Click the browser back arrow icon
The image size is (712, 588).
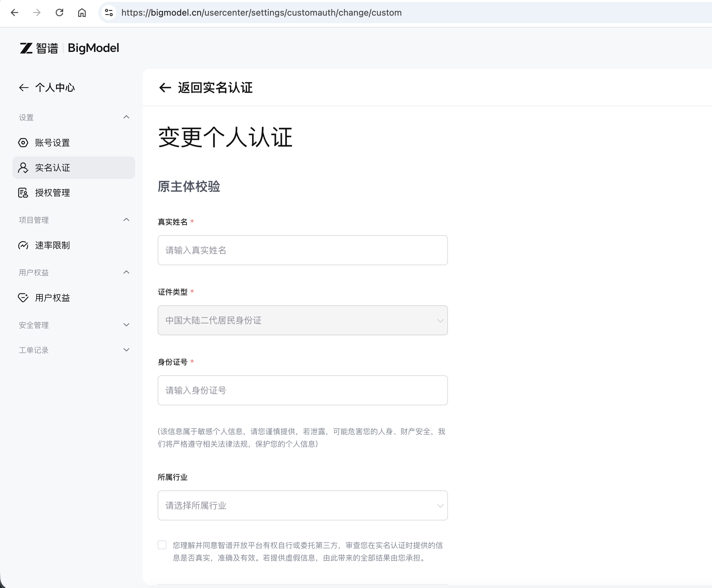15,13
